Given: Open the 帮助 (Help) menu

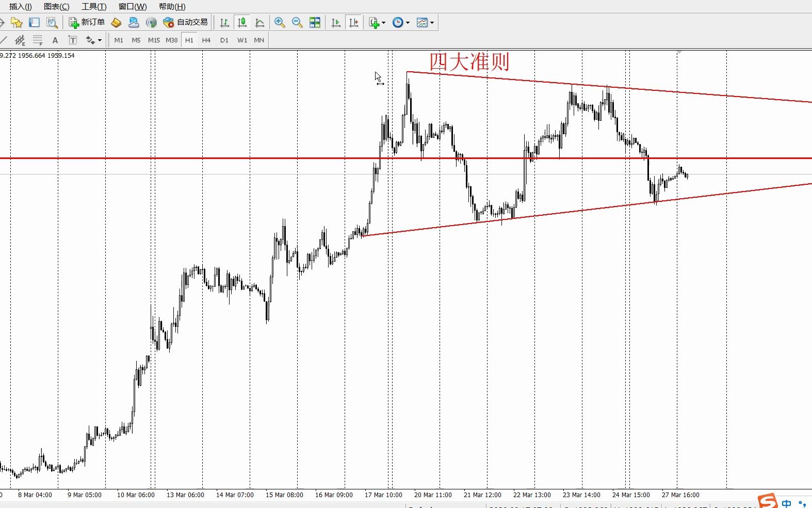Looking at the screenshot, I should (172, 7).
